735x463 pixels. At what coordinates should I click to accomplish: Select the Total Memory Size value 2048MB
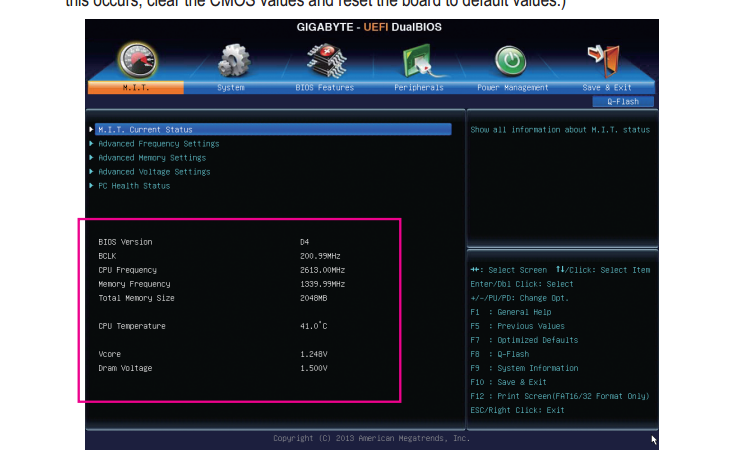(314, 298)
